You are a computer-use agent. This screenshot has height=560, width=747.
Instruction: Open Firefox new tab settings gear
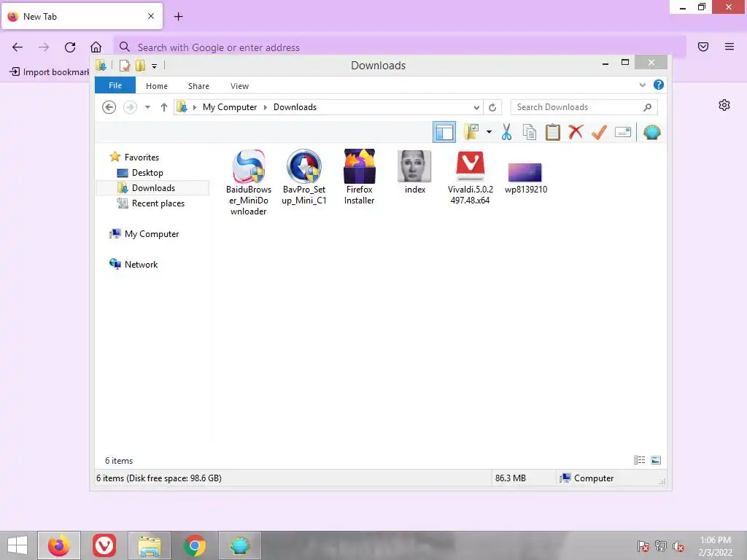tap(724, 105)
